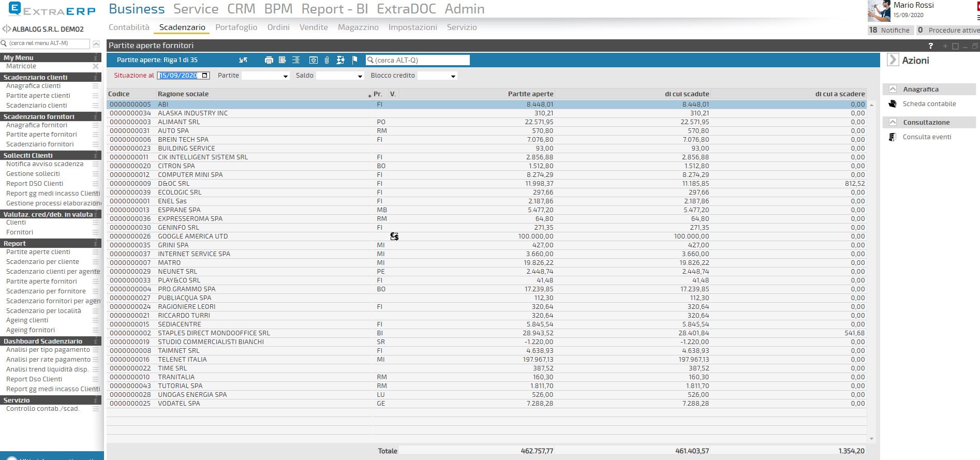Select the TELENET ITALIA row
Image resolution: width=980 pixels, height=460 pixels.
click(486, 360)
